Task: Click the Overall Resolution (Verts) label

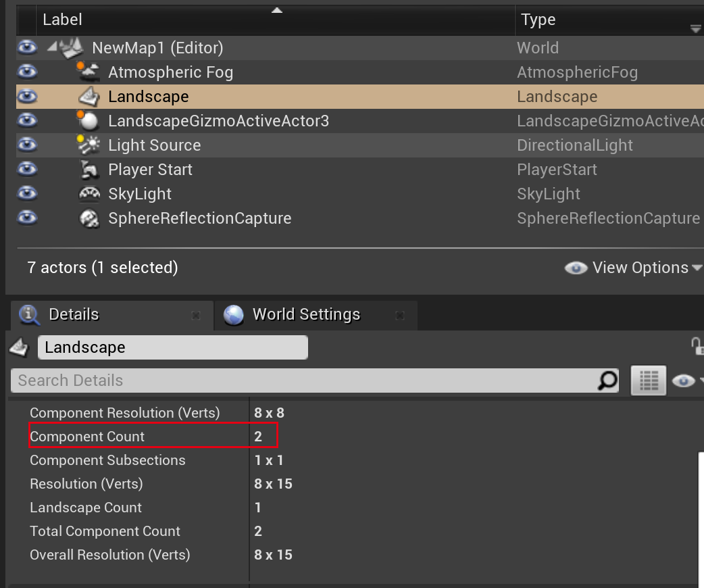Action: (x=110, y=555)
